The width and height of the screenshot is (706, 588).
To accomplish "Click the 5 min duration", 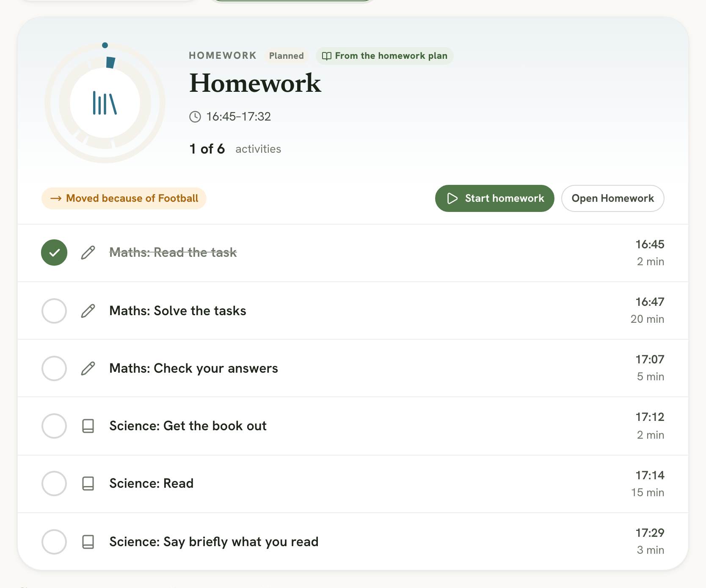I will [x=651, y=377].
